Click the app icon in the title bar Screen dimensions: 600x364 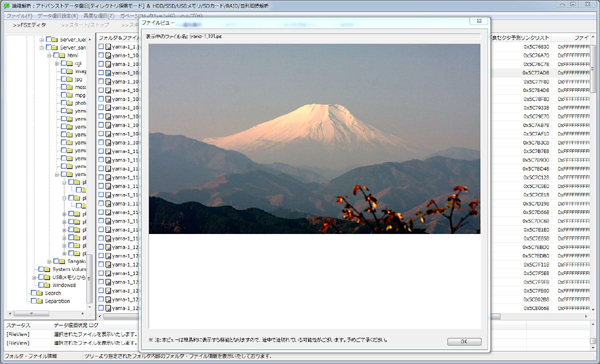(7, 5)
